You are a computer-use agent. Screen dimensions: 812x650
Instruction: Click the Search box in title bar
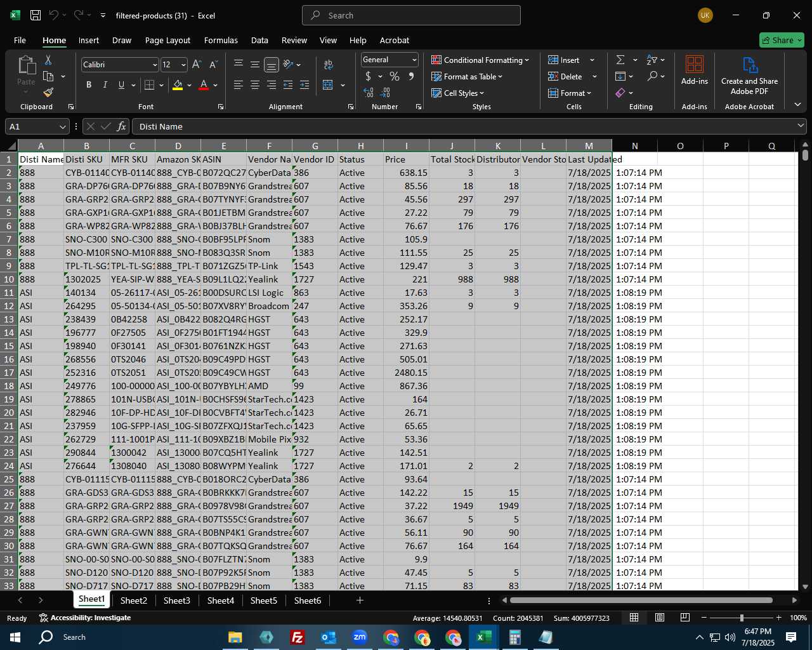point(411,15)
